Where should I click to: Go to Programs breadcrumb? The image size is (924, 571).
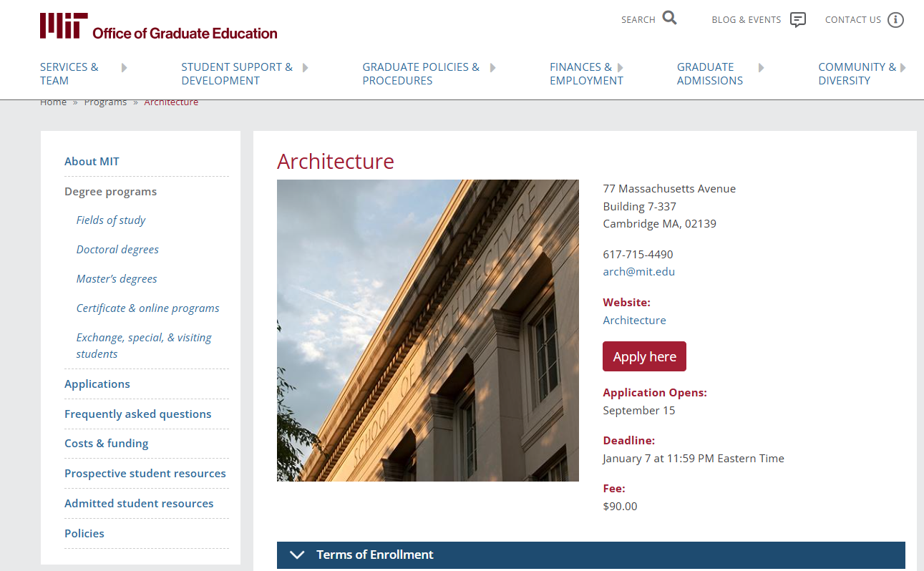tap(105, 102)
